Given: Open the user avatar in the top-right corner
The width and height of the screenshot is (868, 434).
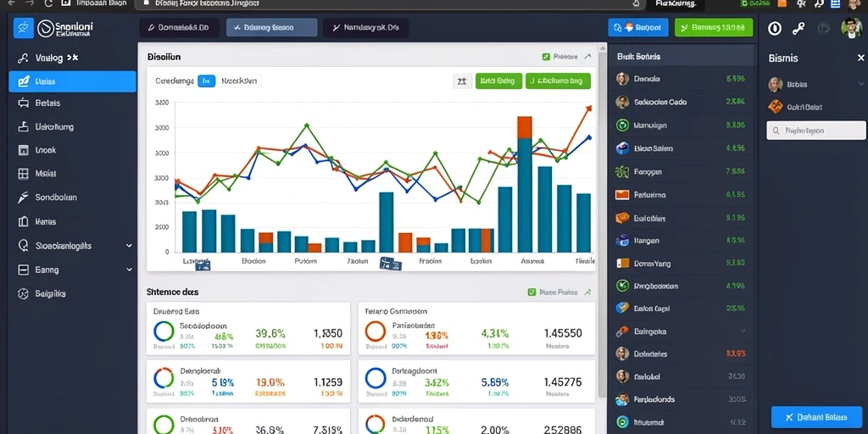Looking at the screenshot, I should tap(851, 28).
